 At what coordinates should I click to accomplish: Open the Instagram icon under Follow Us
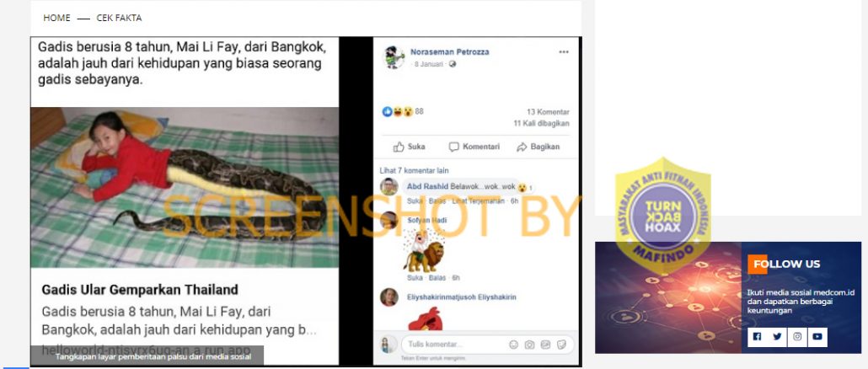tap(797, 336)
